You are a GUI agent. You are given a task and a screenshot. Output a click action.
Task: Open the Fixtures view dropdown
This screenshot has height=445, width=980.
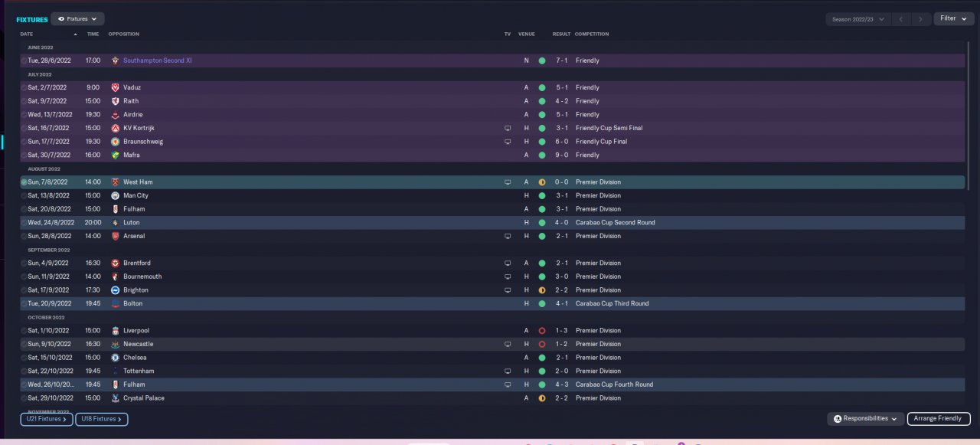tap(77, 18)
